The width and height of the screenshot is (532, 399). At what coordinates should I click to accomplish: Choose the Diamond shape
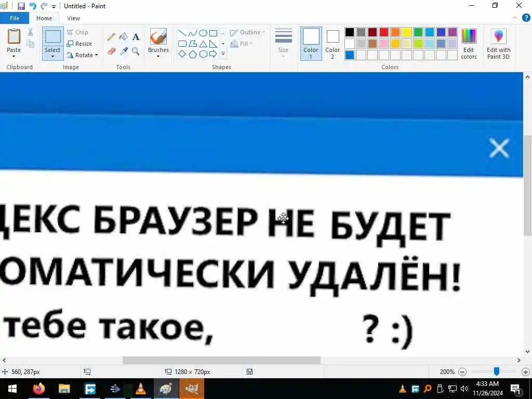coord(182,54)
